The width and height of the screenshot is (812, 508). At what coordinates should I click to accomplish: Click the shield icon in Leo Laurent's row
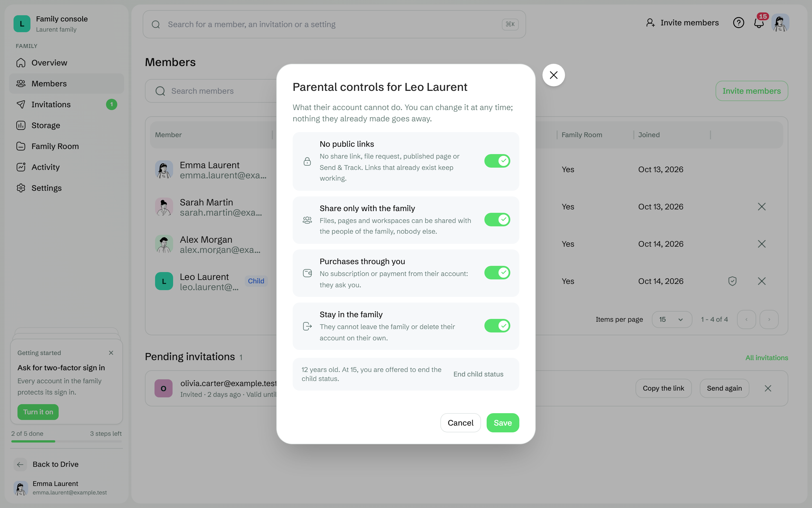point(732,281)
